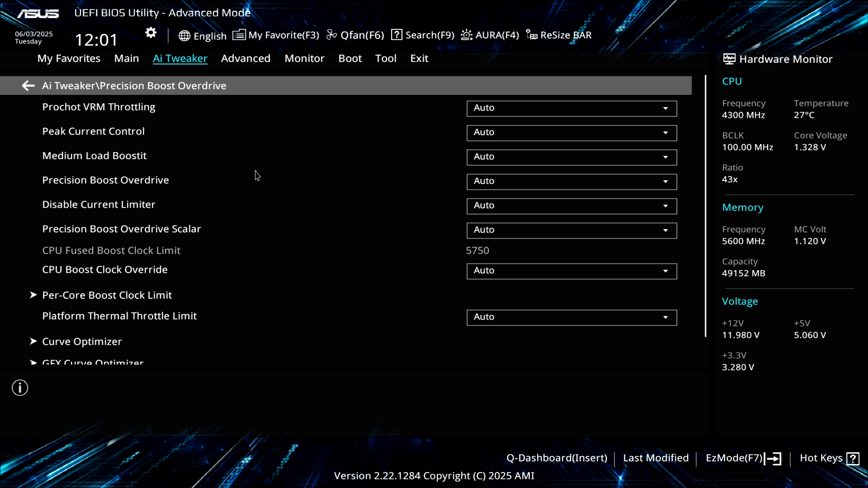
Task: Open Prochot VRM Throttling dropdown
Action: point(571,108)
